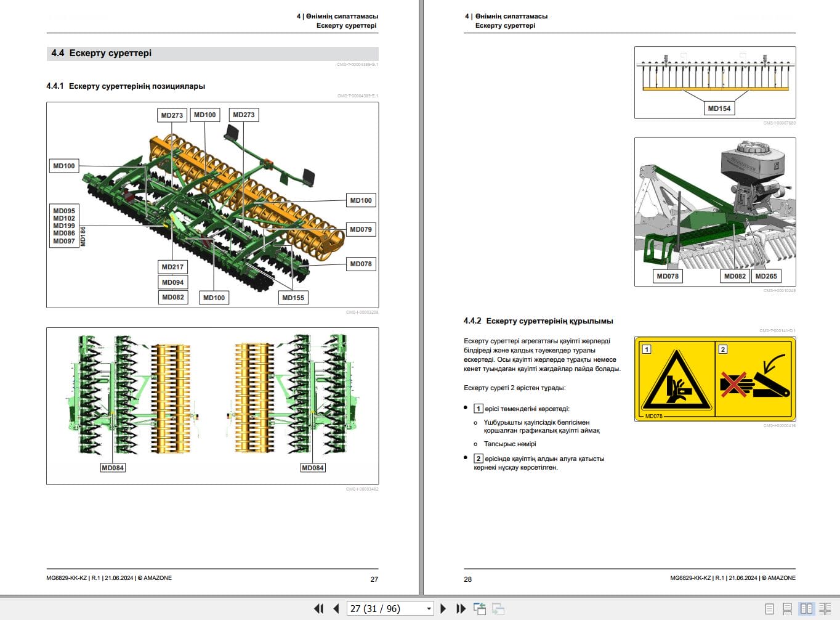The image size is (840, 620).
Task: Click the previous view navigation icon
Action: click(480, 608)
